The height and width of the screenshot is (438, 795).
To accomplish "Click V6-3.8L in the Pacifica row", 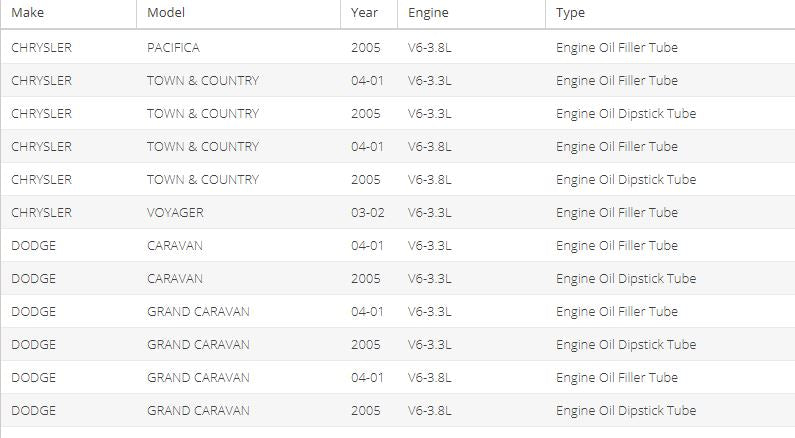I will 430,47.
